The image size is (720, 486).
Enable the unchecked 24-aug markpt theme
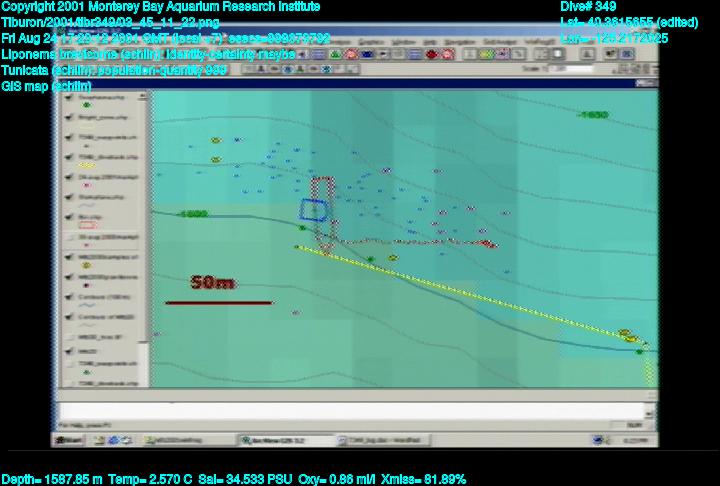(69, 237)
